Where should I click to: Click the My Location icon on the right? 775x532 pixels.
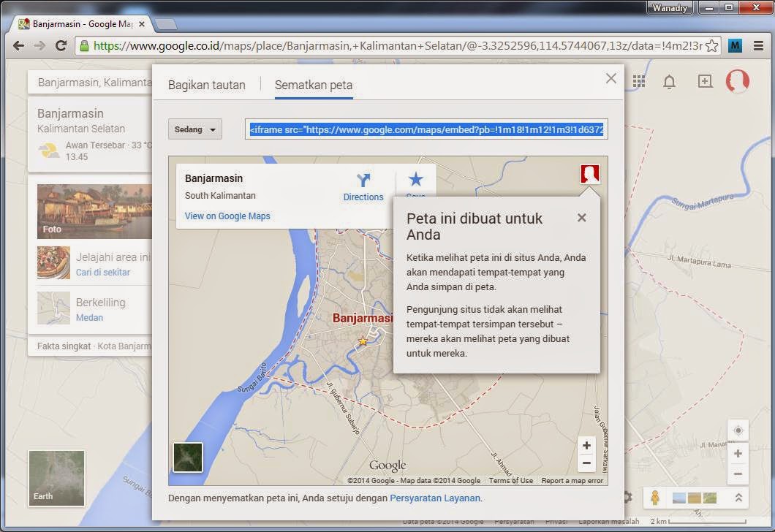738,430
